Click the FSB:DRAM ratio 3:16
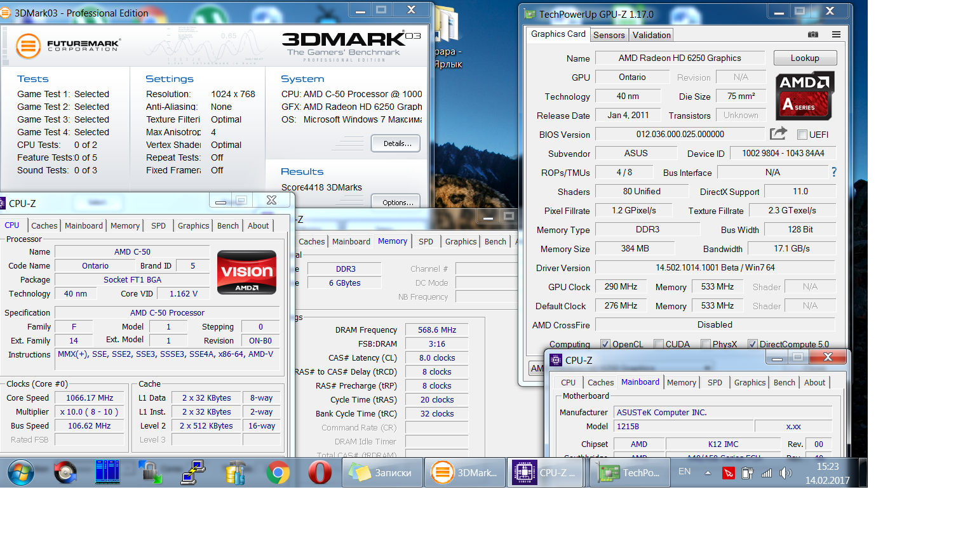This screenshot has width=977, height=560. [x=437, y=344]
